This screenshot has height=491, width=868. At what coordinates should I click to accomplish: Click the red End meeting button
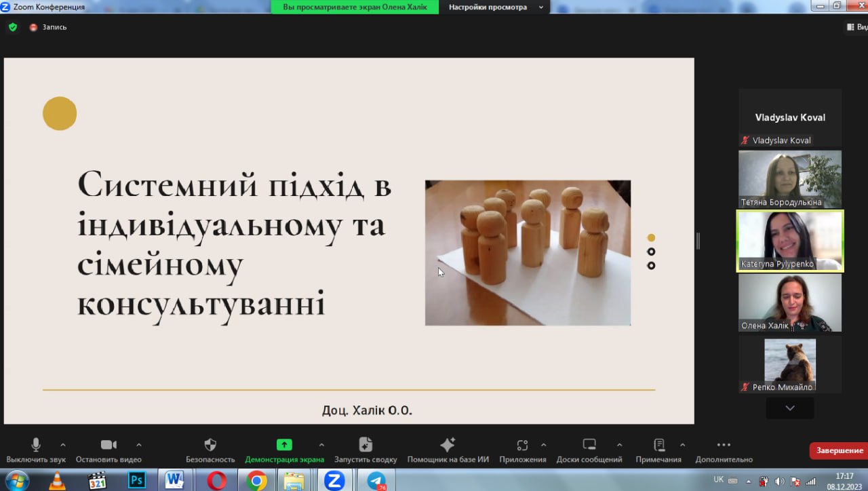click(839, 450)
